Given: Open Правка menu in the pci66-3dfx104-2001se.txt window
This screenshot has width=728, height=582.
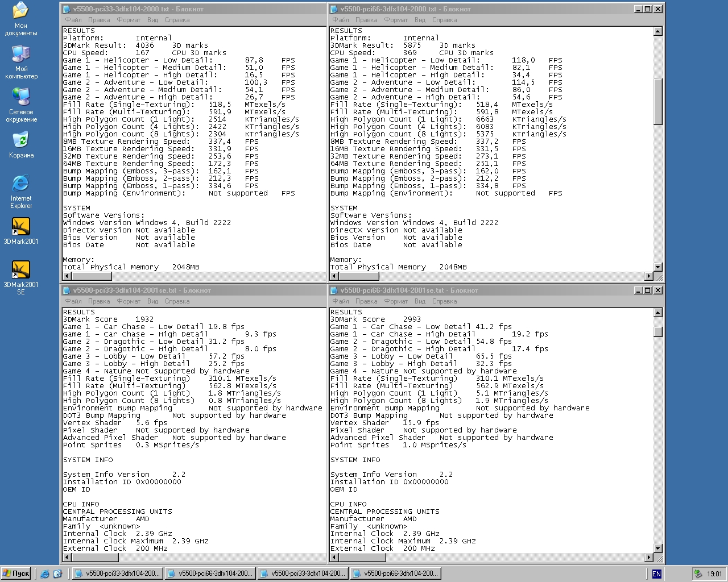Looking at the screenshot, I should pyautogui.click(x=366, y=301).
